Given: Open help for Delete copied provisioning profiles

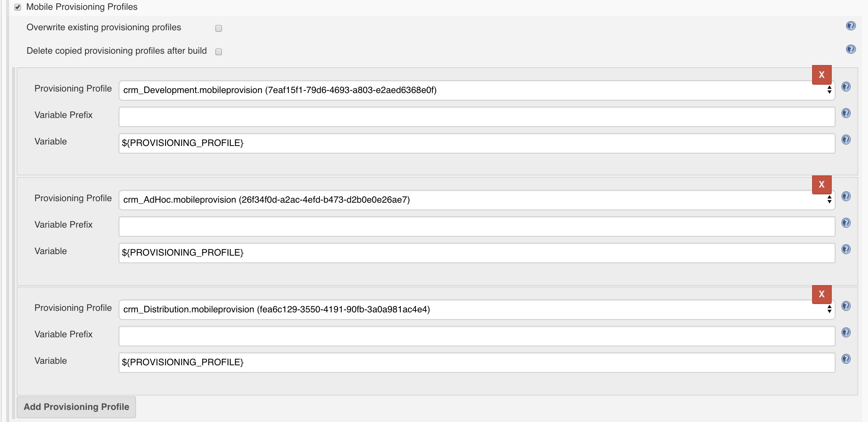Looking at the screenshot, I should click(x=851, y=49).
